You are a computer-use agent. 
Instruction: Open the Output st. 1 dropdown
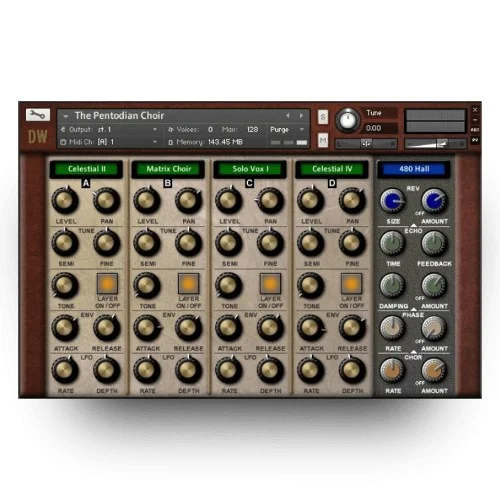109,129
